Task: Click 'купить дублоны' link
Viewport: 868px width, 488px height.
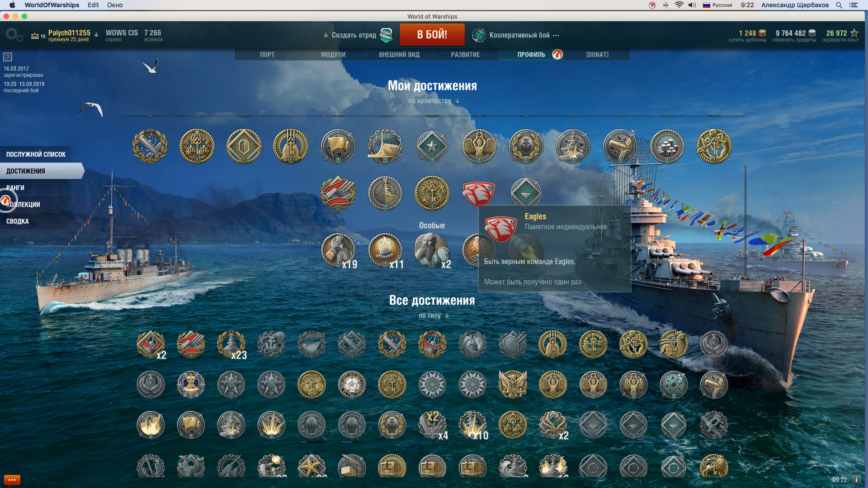Action: pyautogui.click(x=747, y=40)
